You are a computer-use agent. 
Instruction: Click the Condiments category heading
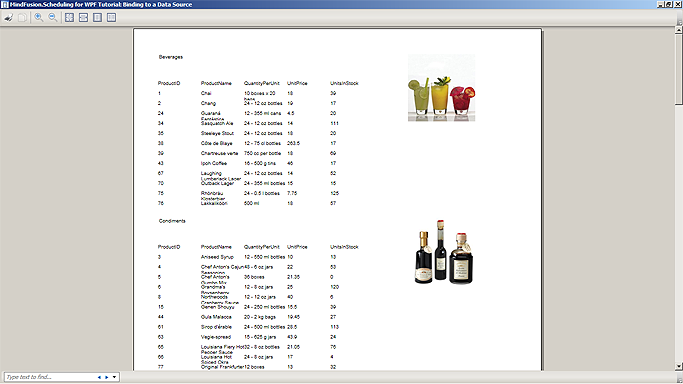point(172,221)
